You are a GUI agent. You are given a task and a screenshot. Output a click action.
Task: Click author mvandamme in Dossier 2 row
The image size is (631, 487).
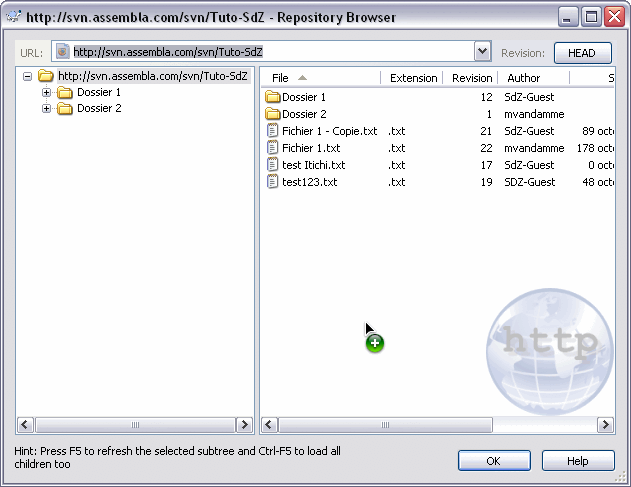[x=534, y=114]
